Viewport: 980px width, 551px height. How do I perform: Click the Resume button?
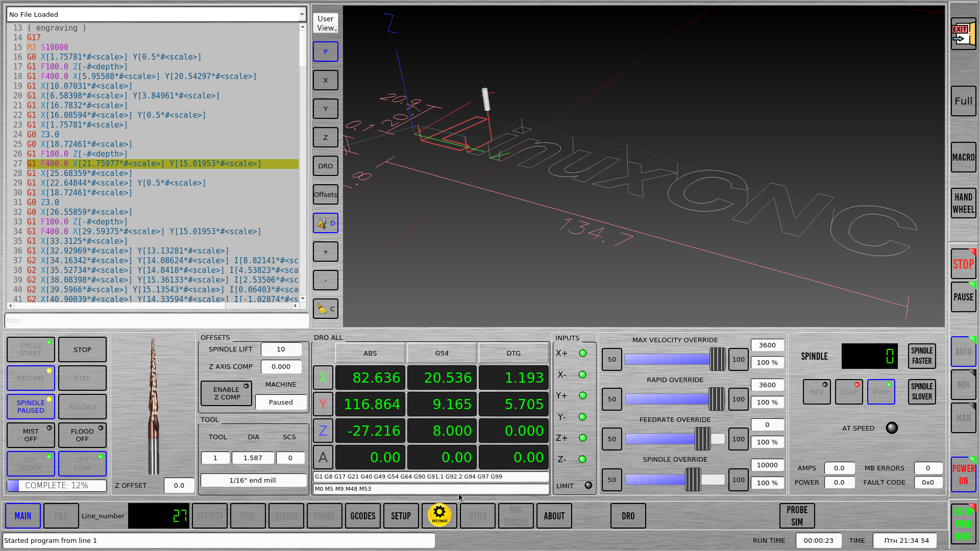point(31,378)
